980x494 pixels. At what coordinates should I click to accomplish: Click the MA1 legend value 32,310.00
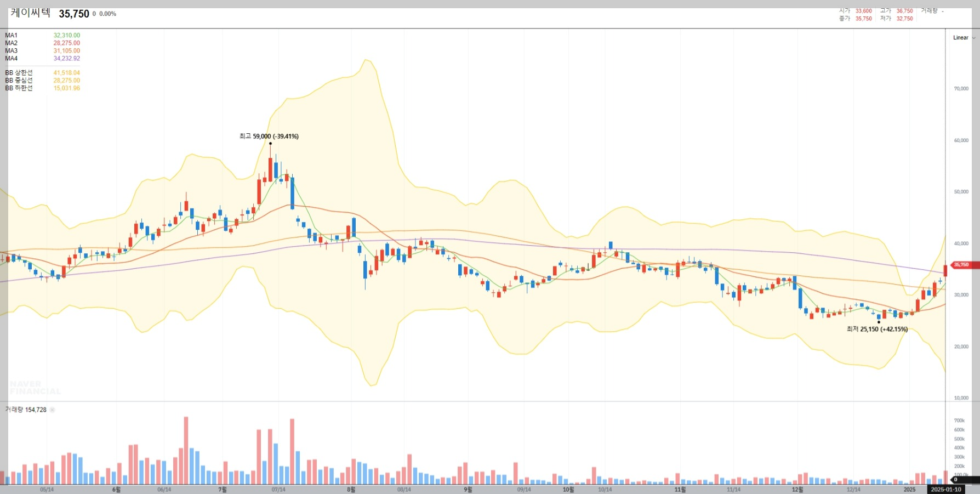(x=67, y=36)
